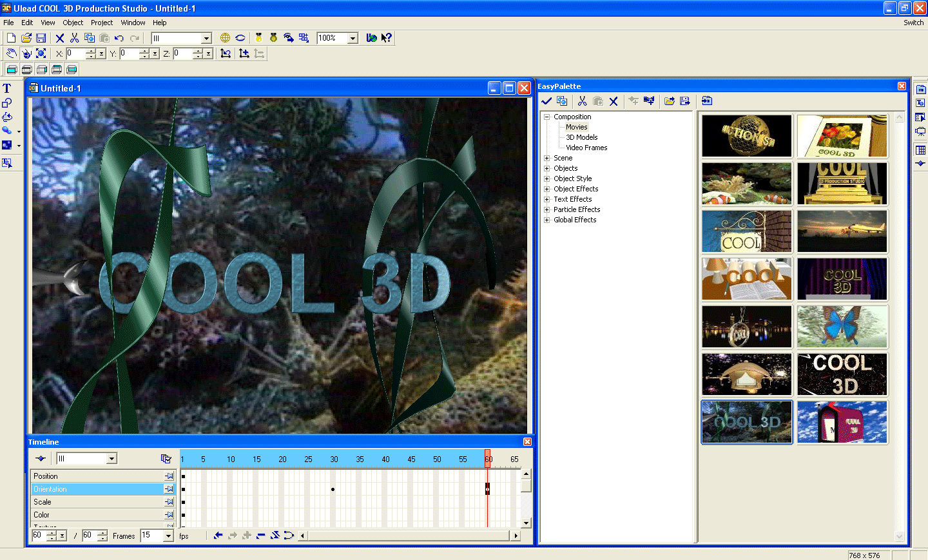Open the timeline object selector dropdown

111,459
